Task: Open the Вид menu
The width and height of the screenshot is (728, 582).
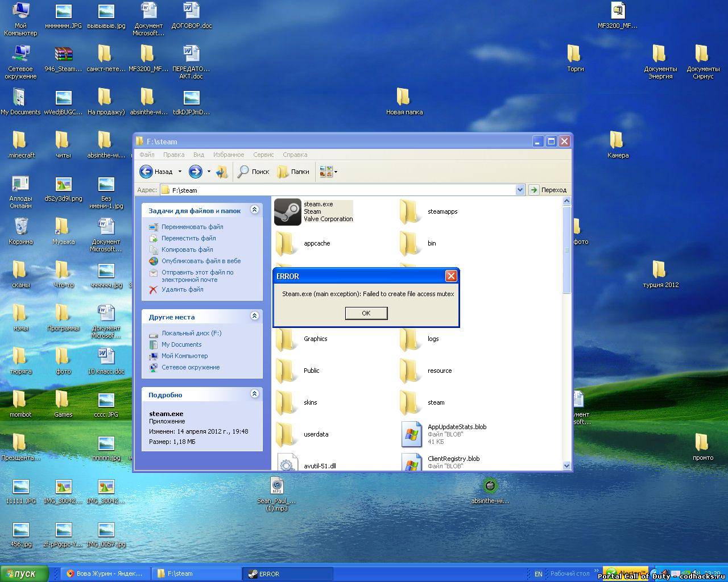Action: (198, 155)
